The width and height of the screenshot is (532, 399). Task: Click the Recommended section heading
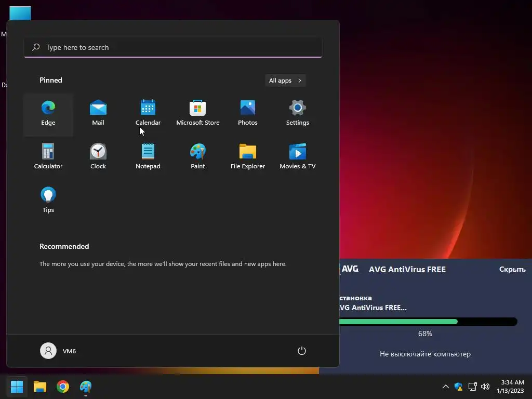point(64,246)
